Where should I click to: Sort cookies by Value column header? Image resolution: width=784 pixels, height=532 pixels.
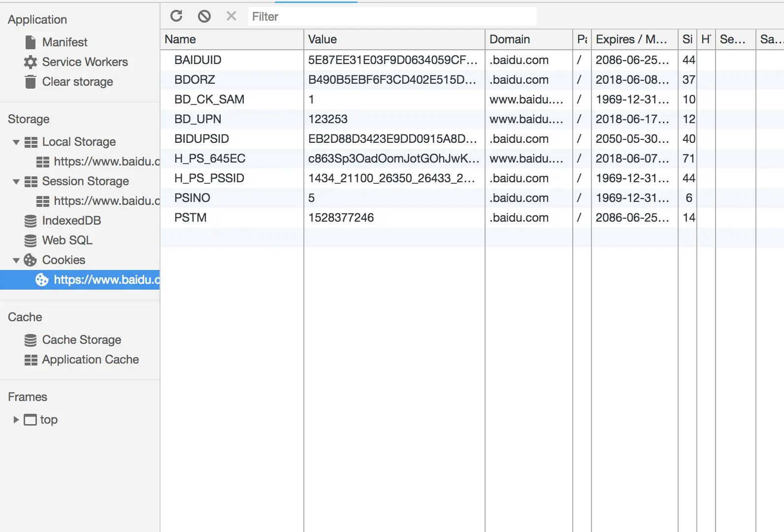pos(394,39)
